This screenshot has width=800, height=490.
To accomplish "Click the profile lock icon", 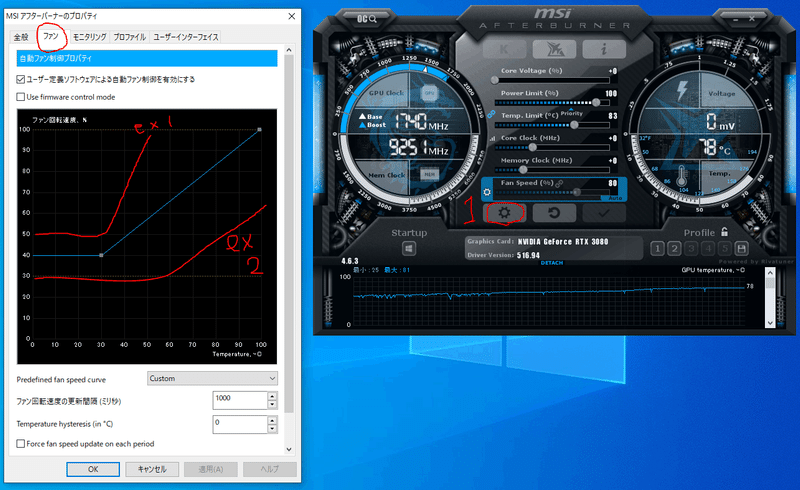I will point(724,232).
